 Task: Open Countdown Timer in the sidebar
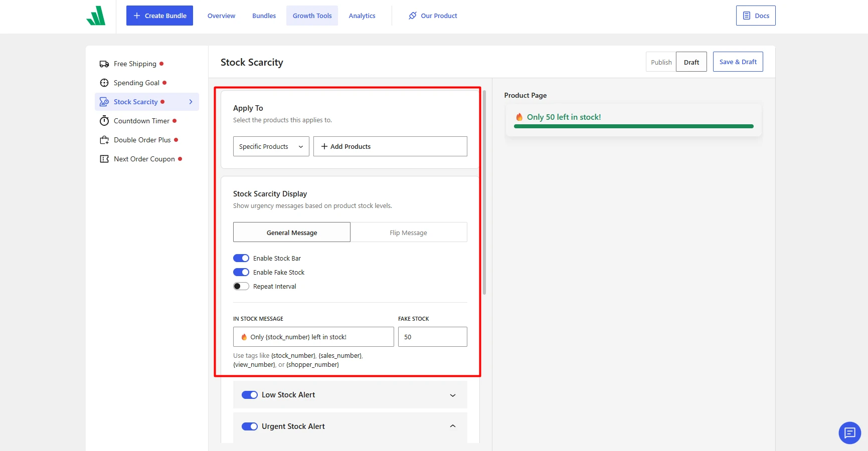[147, 121]
